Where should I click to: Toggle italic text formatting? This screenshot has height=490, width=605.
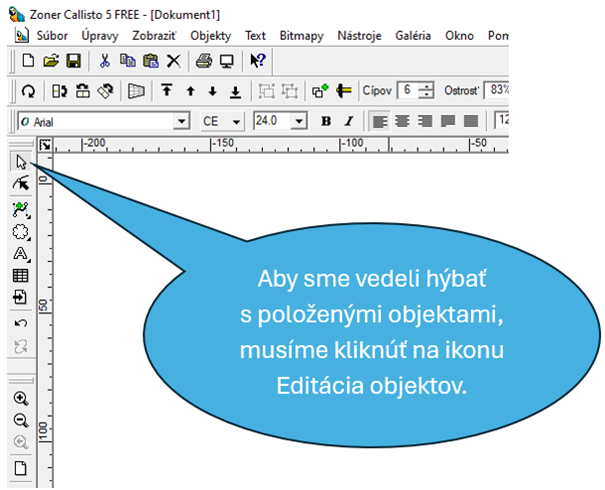[348, 121]
